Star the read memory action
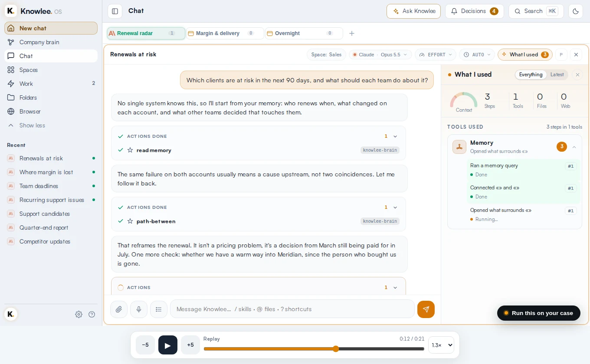Screen dimensions: 590x364 (x=130, y=150)
